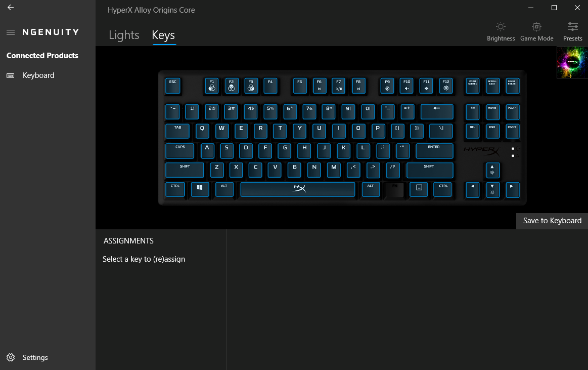Select the up arrow brightness key

pyautogui.click(x=492, y=170)
